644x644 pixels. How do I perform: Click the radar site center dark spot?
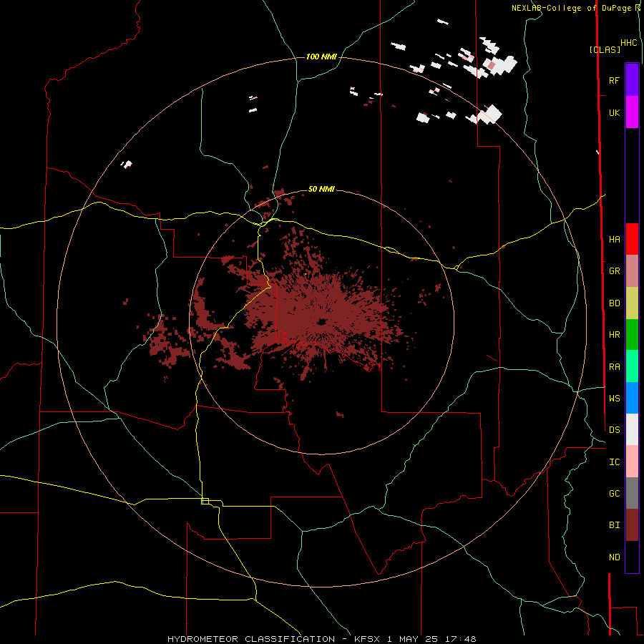(321, 321)
